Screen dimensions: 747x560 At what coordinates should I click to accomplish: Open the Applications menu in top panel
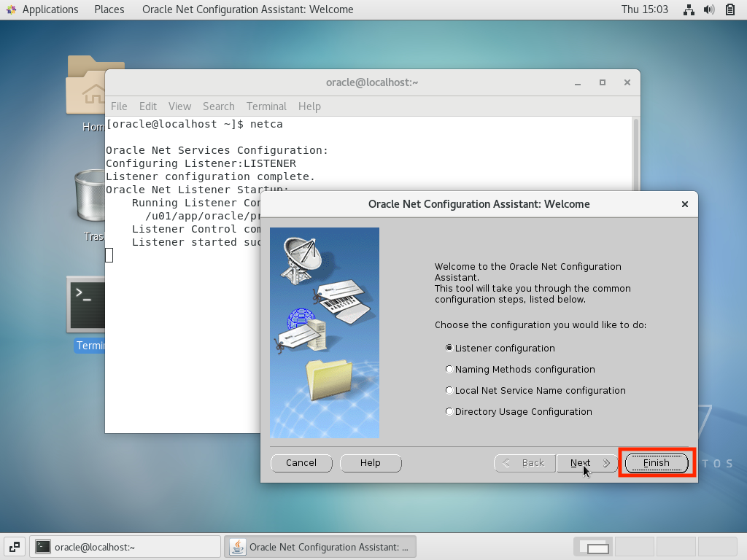tap(50, 9)
